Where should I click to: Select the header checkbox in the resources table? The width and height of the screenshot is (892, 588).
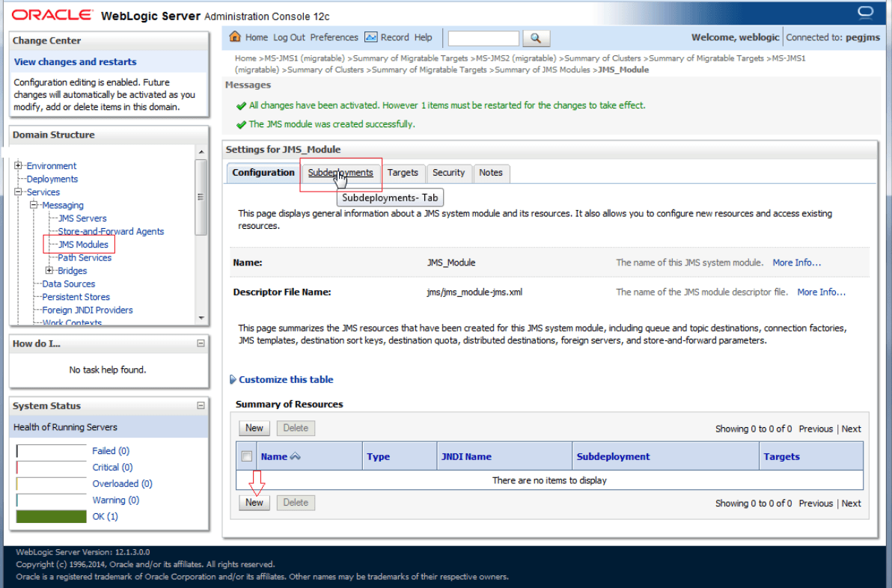pos(246,456)
